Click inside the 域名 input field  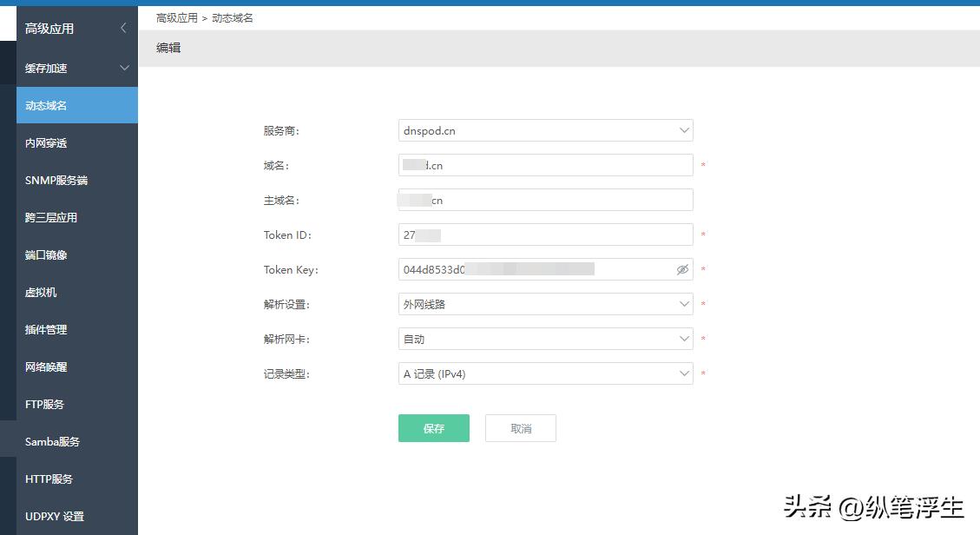tap(545, 165)
